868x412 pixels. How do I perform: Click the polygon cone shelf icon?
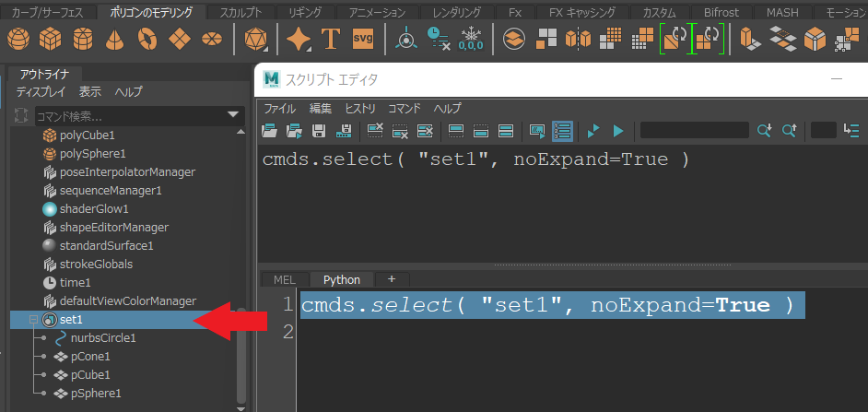pyautogui.click(x=115, y=40)
